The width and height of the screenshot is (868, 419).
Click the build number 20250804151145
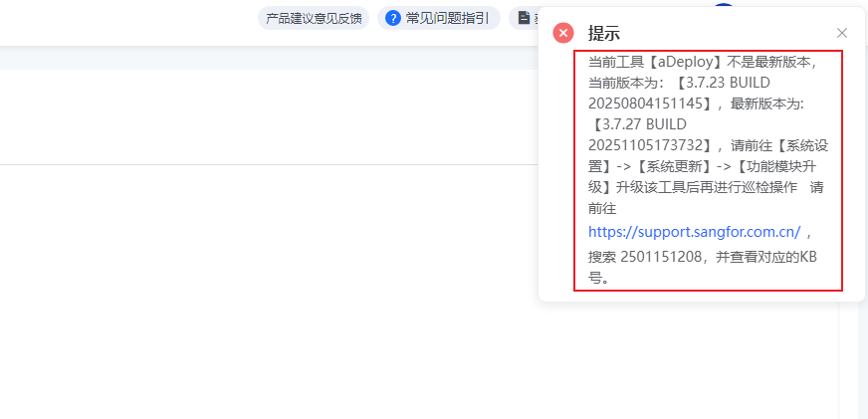(645, 104)
